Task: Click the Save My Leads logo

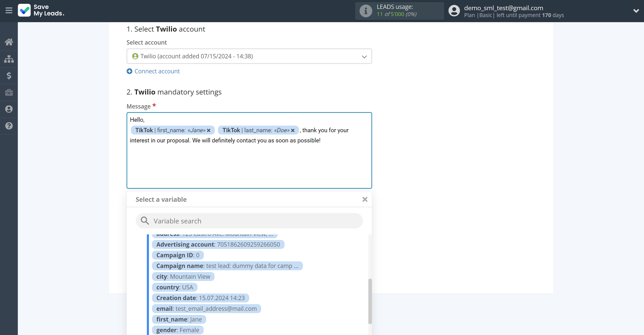Action: [x=41, y=10]
